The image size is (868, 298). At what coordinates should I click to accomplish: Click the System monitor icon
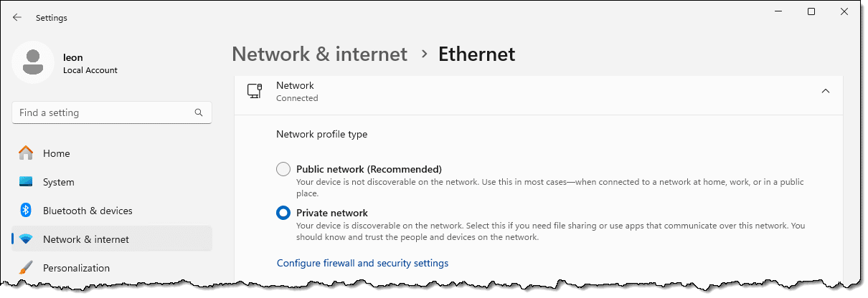point(26,182)
